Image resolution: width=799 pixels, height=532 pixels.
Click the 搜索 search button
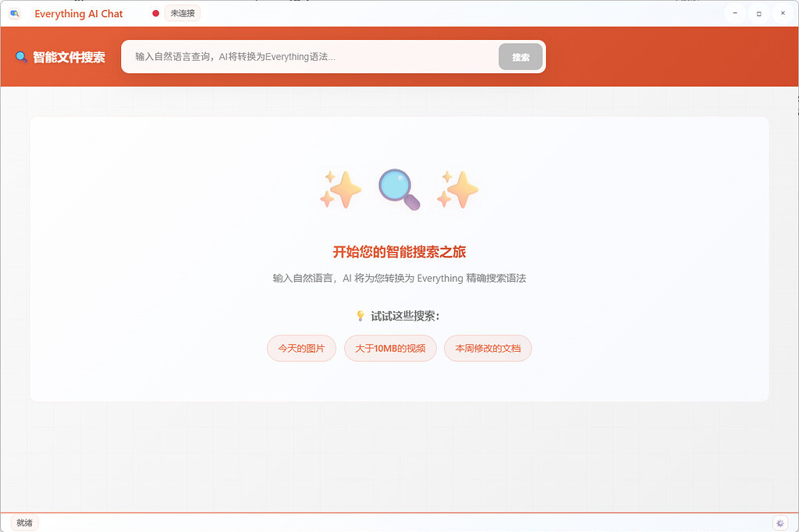pos(520,57)
